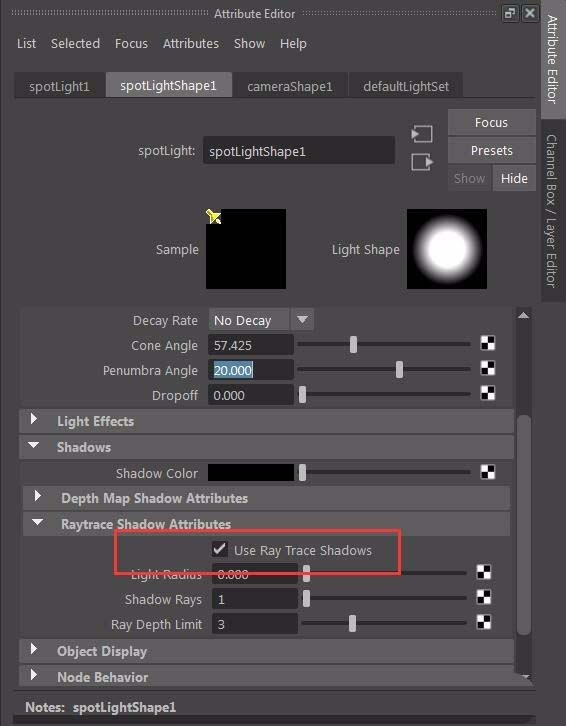
Task: Open the Decay Rate dropdown
Action: pos(261,320)
